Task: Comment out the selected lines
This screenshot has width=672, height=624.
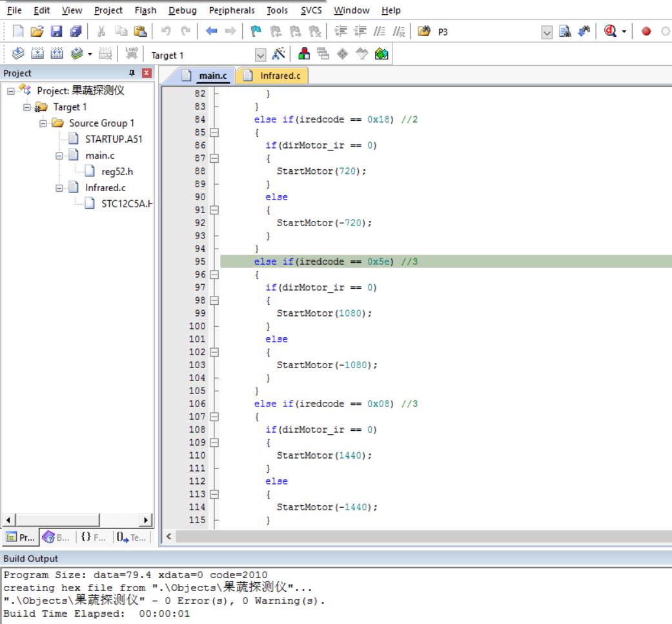Action: [380, 31]
